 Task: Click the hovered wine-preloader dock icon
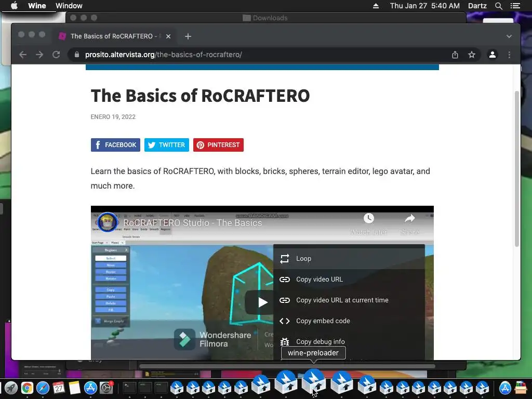pos(314,381)
